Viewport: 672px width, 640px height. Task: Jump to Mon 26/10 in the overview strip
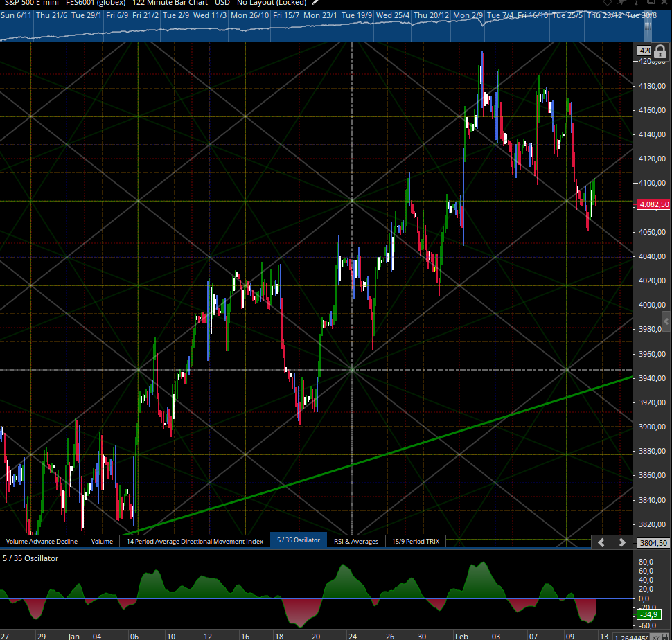pos(250,15)
